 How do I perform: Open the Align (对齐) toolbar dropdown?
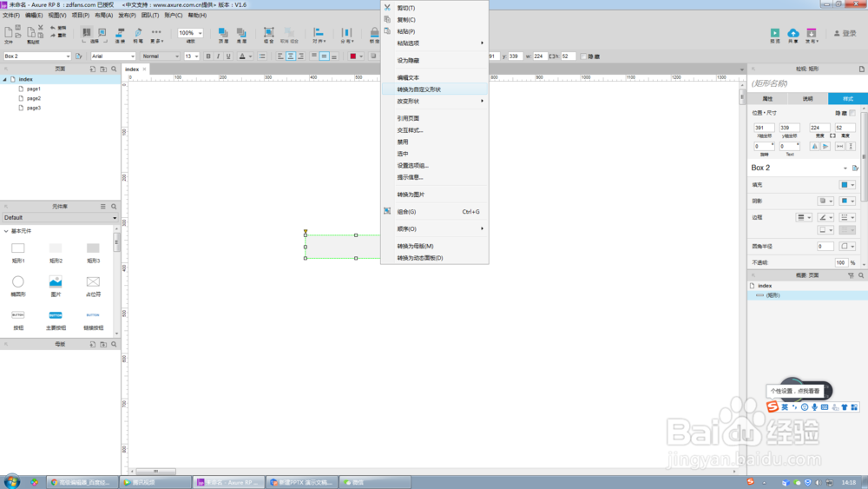pos(319,35)
